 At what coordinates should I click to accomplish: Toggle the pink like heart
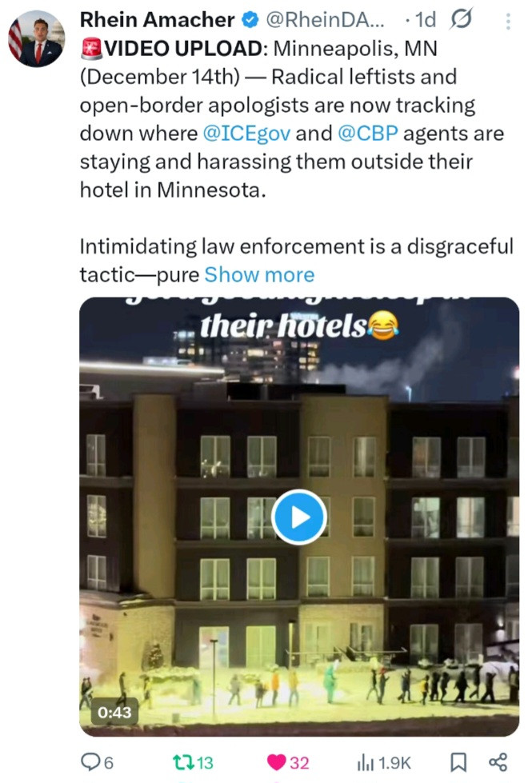pyautogui.click(x=277, y=762)
